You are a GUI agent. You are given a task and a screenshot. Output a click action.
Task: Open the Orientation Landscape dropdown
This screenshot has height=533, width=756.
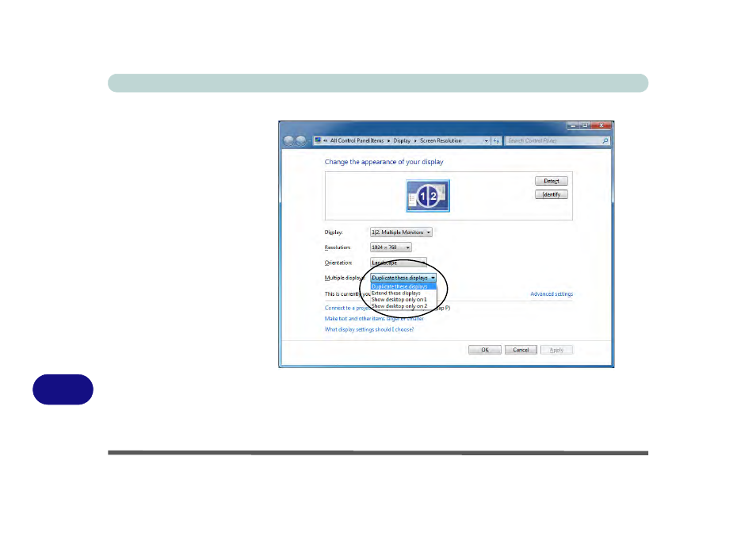pos(399,262)
